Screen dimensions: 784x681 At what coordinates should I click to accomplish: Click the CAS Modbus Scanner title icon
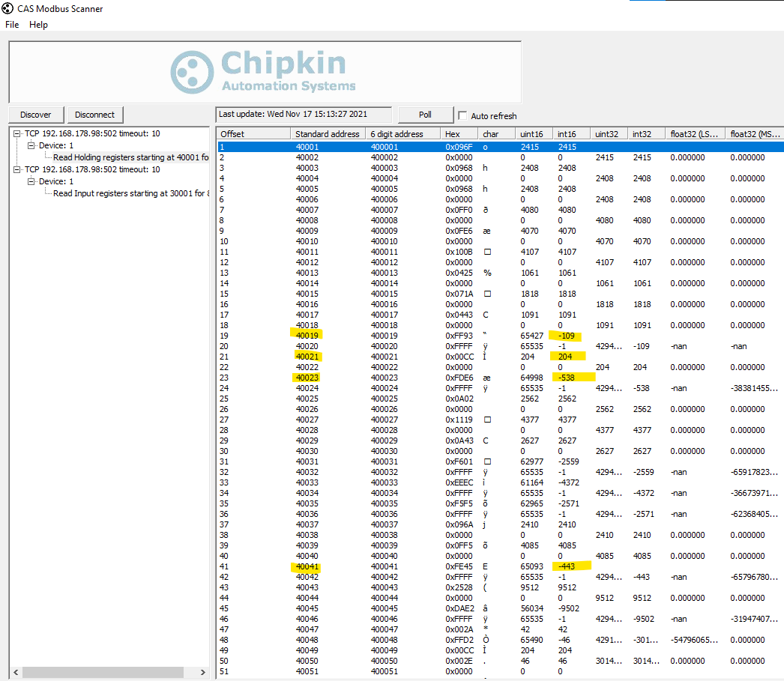tap(7, 8)
